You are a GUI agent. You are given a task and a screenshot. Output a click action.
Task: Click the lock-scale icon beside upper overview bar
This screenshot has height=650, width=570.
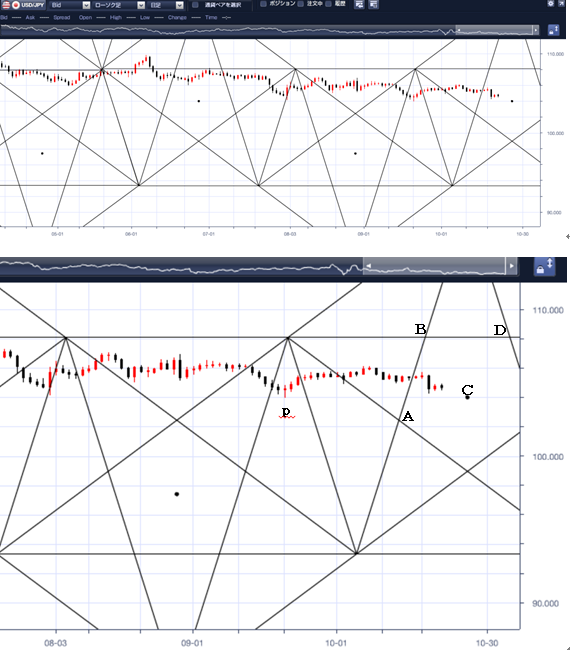(x=553, y=30)
